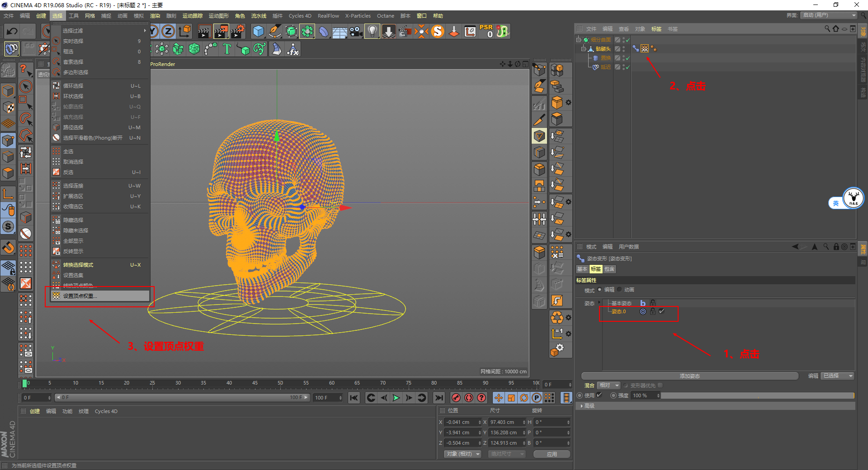Toggle the 使用 checkbox
Screen dimensions: 868x470
599,395
